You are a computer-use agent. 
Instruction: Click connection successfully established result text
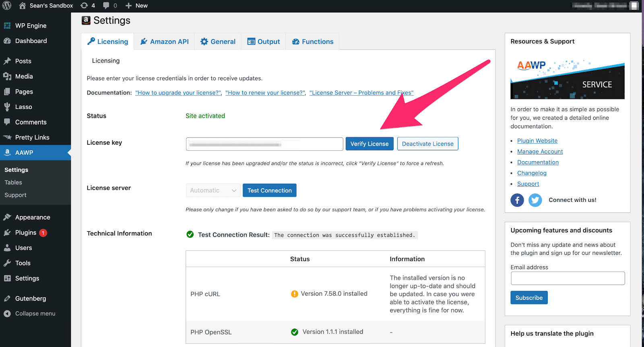pos(345,235)
